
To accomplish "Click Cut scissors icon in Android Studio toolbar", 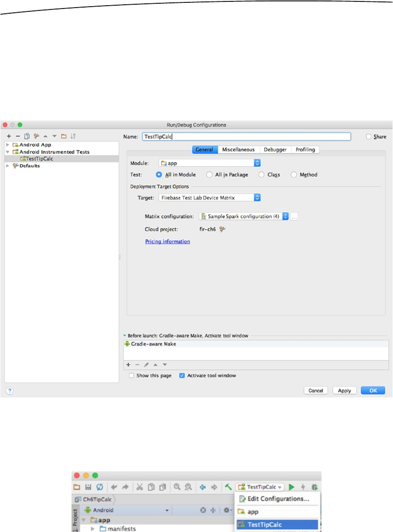I will 140,487.
